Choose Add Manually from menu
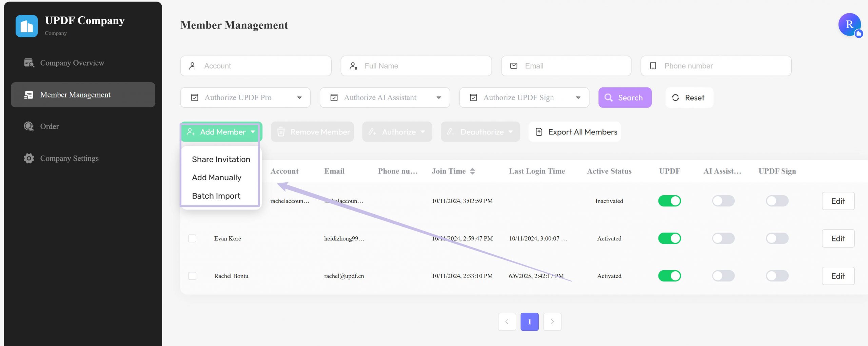The width and height of the screenshot is (868, 346). [217, 178]
